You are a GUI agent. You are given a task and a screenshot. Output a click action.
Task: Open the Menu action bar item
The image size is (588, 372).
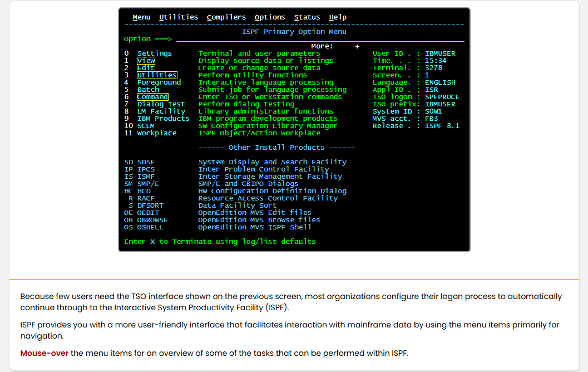click(x=141, y=17)
